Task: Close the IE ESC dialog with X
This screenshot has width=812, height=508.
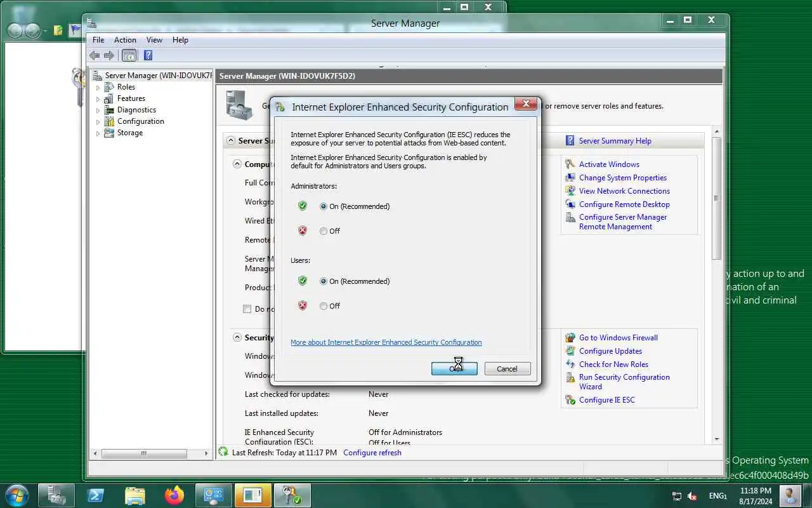Action: coord(526,104)
